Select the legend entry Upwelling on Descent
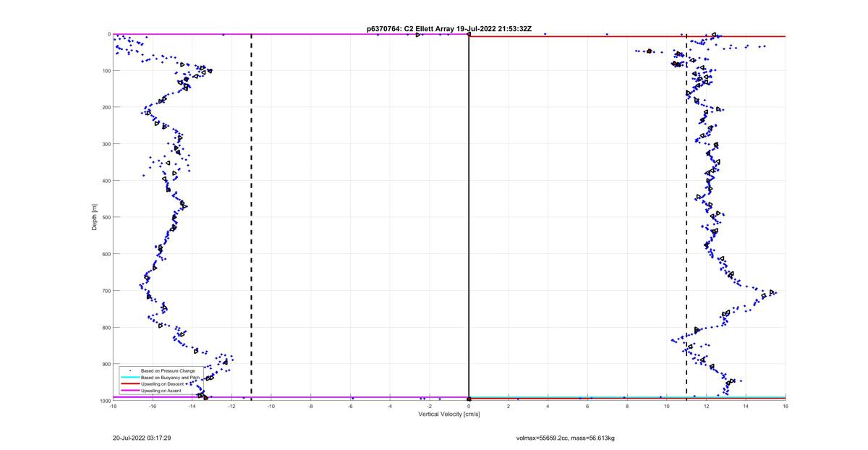868x450 pixels. 161,384
